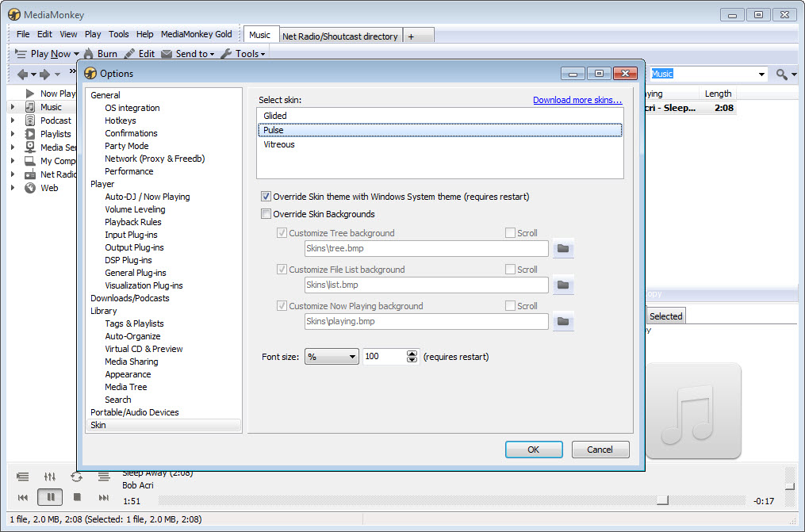Click the Skins\tree.bmp path field
This screenshot has height=532, width=805.
pyautogui.click(x=426, y=248)
